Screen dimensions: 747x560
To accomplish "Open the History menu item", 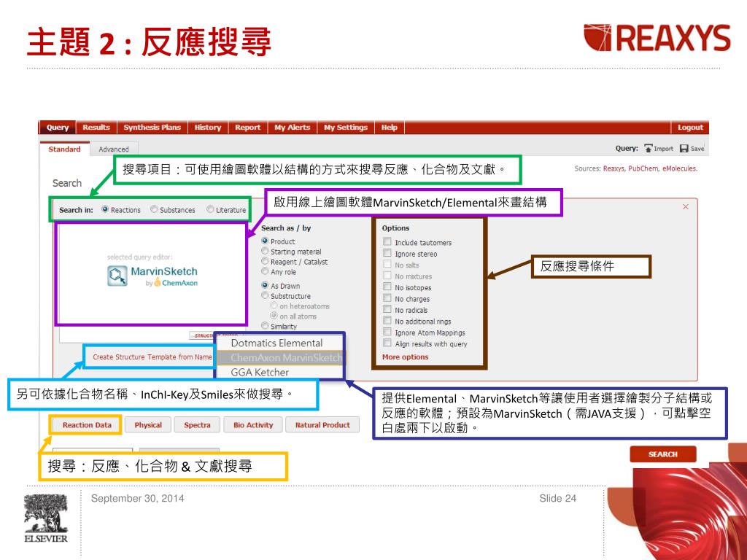I will point(208,127).
